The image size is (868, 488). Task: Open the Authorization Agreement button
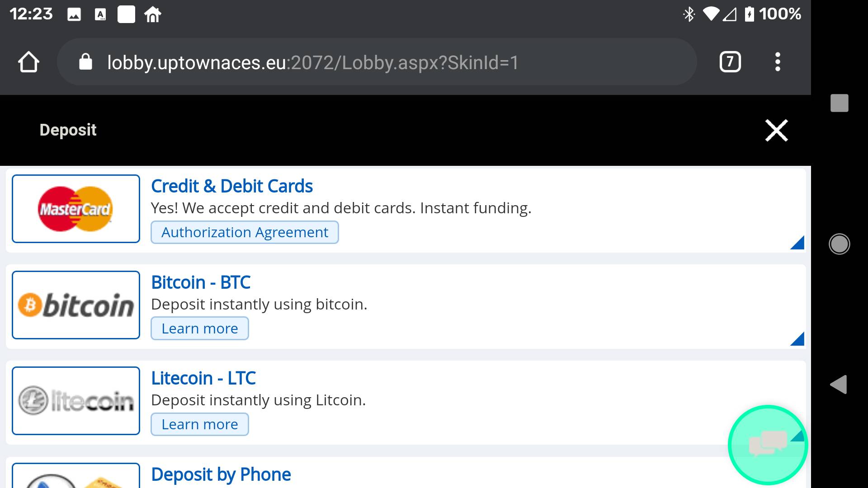[x=245, y=232]
